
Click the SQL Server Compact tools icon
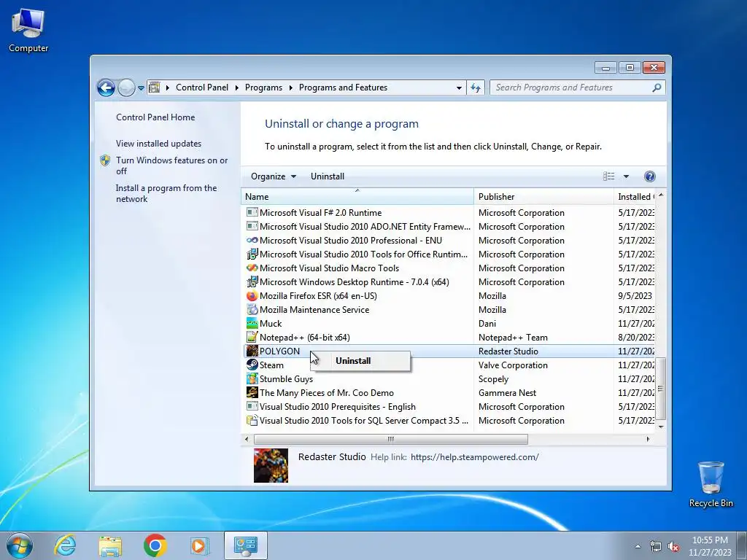coord(252,421)
